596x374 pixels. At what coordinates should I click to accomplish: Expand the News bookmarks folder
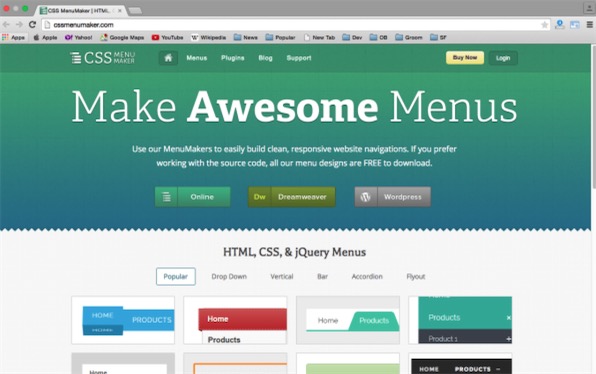246,37
